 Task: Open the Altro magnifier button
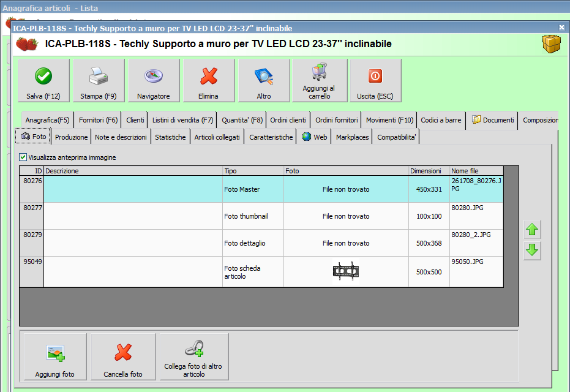click(264, 80)
